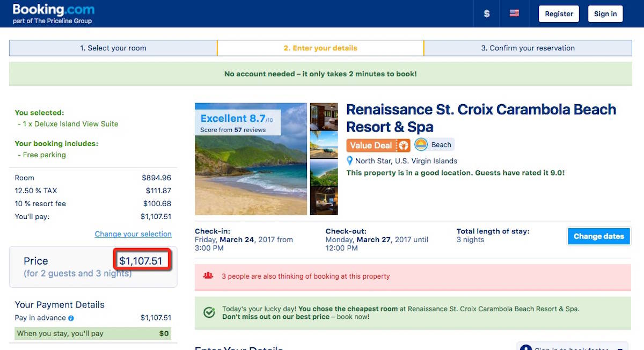Click the location pin icon
Image resolution: width=644 pixels, height=350 pixels.
pos(350,161)
